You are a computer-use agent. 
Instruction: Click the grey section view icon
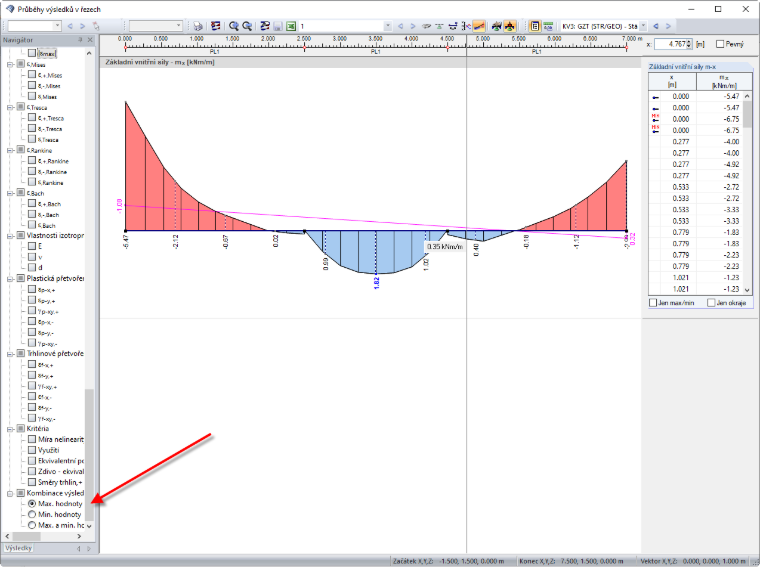click(427, 26)
